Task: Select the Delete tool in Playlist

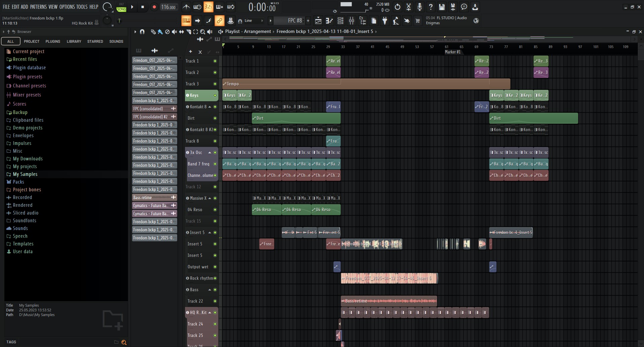Action: (167, 32)
